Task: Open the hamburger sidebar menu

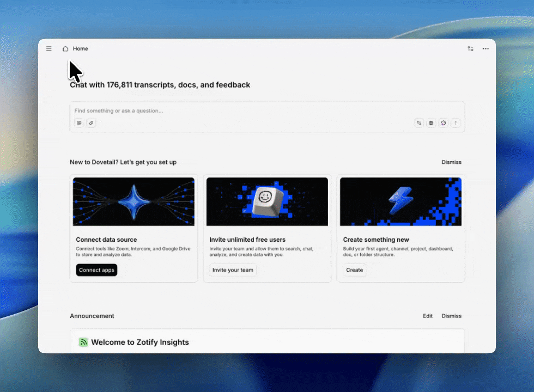Action: pos(48,48)
